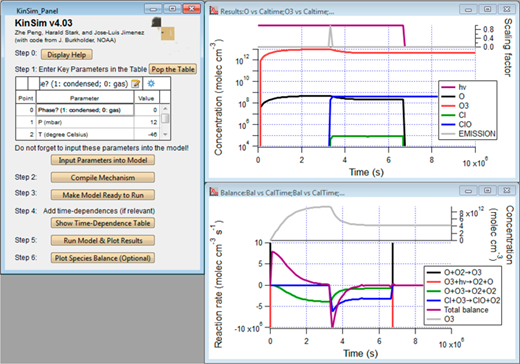
Task: Click the Scaling factor axis label
Action: tap(507, 48)
